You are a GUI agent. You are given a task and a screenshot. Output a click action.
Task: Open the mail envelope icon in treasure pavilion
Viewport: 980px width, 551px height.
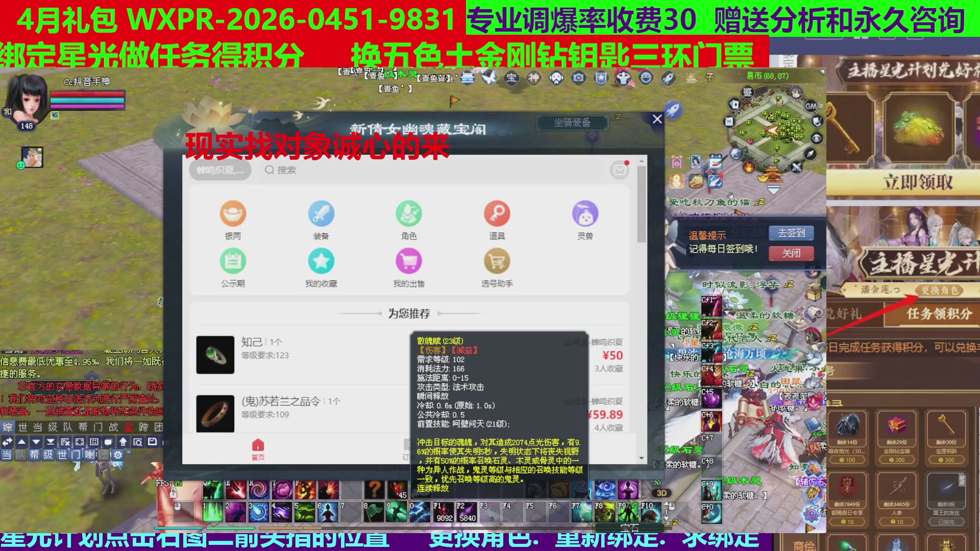point(619,169)
